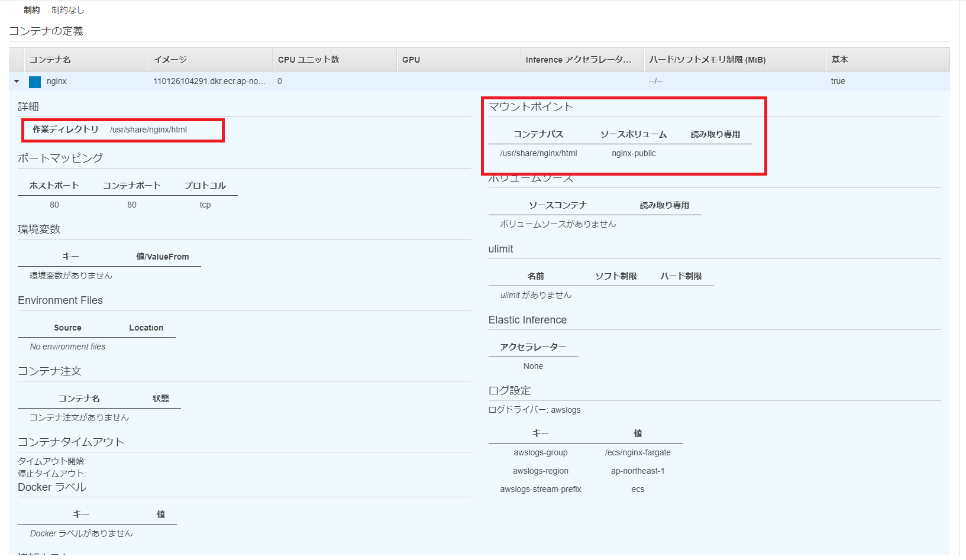
Task: Click the value 80 under ホストポート
Action: tap(54, 205)
